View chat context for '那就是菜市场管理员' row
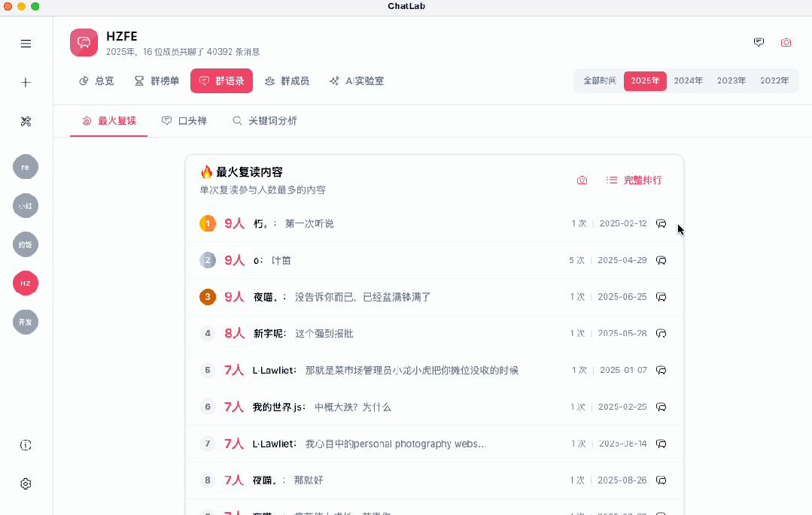The image size is (812, 515). (661, 370)
